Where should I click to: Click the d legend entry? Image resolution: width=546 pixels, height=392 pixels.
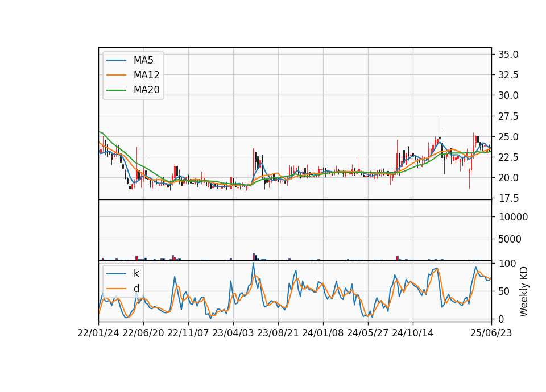point(123,289)
